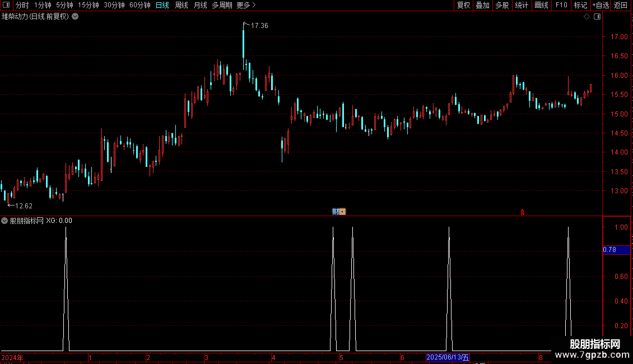Click the red S marker on chart
The image size is (633, 364).
pos(523,212)
